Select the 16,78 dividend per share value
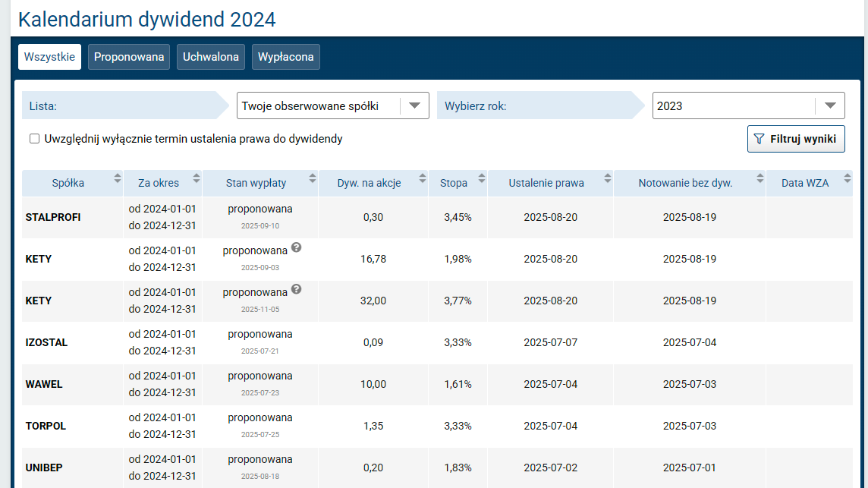The height and width of the screenshot is (488, 868). coord(373,259)
